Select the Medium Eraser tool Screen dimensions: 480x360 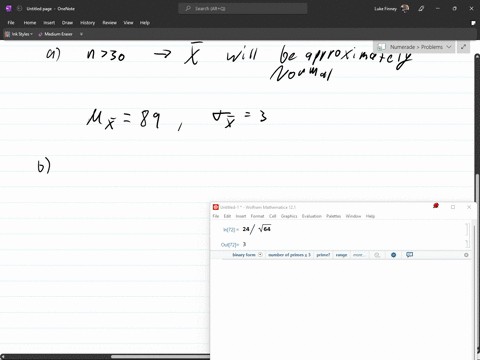(x=55, y=34)
